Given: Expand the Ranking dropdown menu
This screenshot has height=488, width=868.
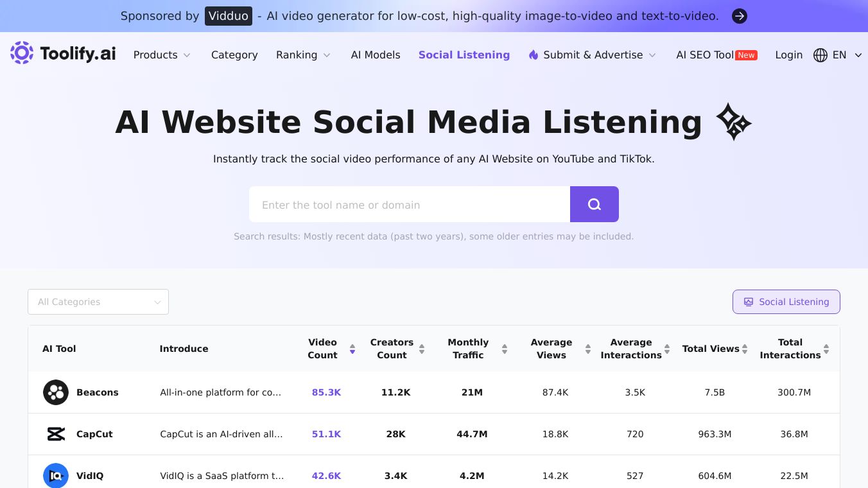Looking at the screenshot, I should click(303, 55).
